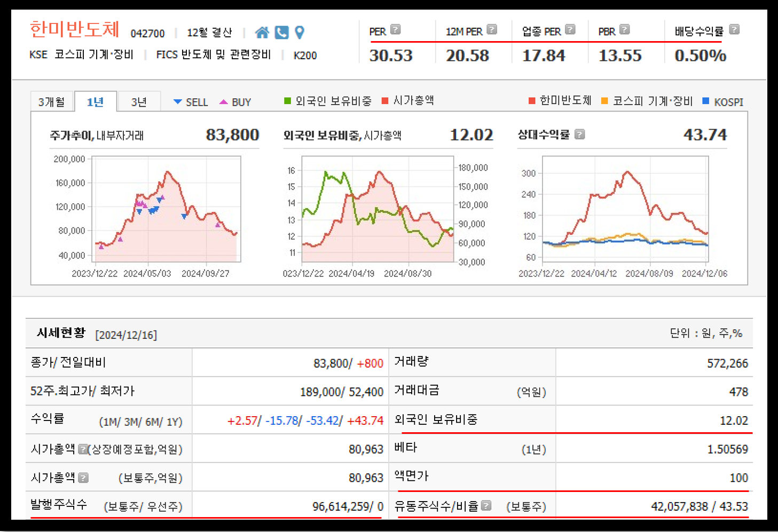
Task: Click the 수익률 row values
Action: click(305, 420)
